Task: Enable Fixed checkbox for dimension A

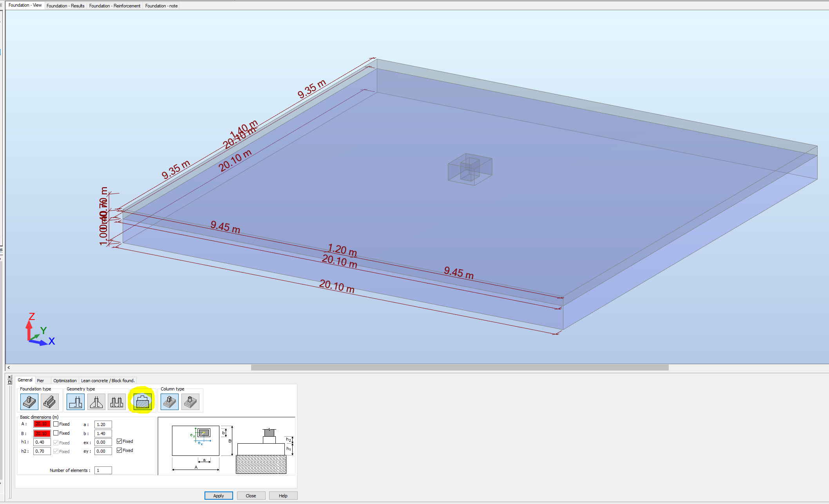Action: (x=56, y=424)
